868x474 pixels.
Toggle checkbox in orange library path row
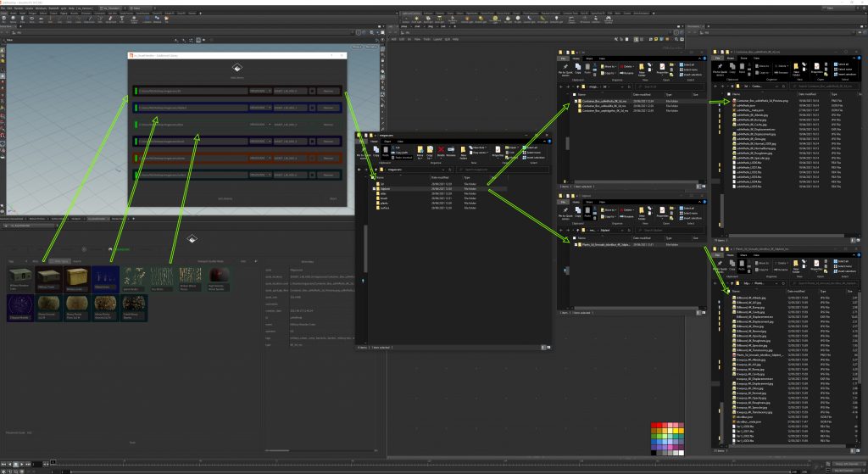point(313,158)
